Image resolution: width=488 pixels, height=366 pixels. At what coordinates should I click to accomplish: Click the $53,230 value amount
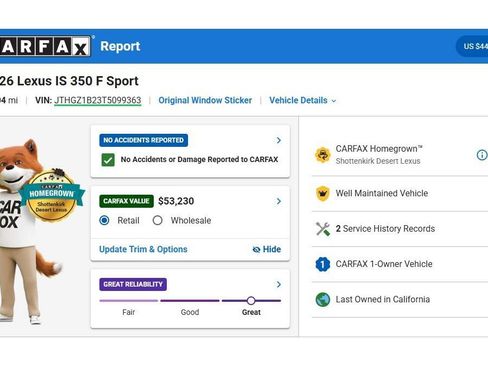pyautogui.click(x=176, y=201)
